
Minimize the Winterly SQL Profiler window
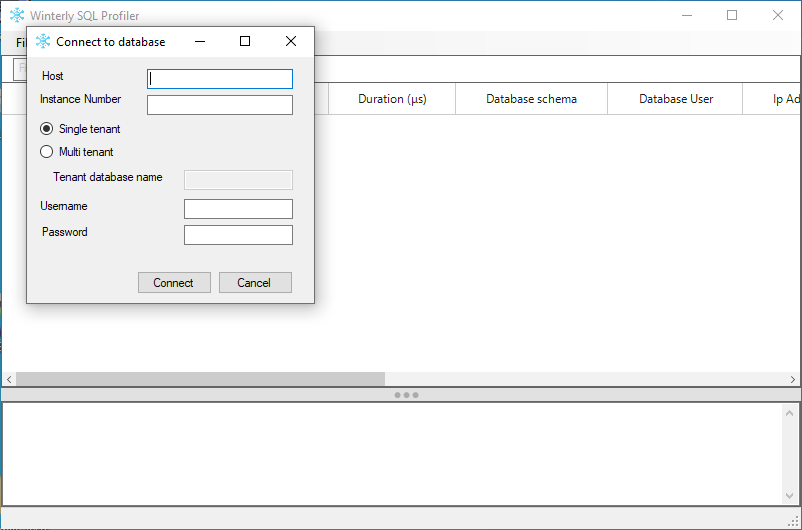click(x=687, y=15)
